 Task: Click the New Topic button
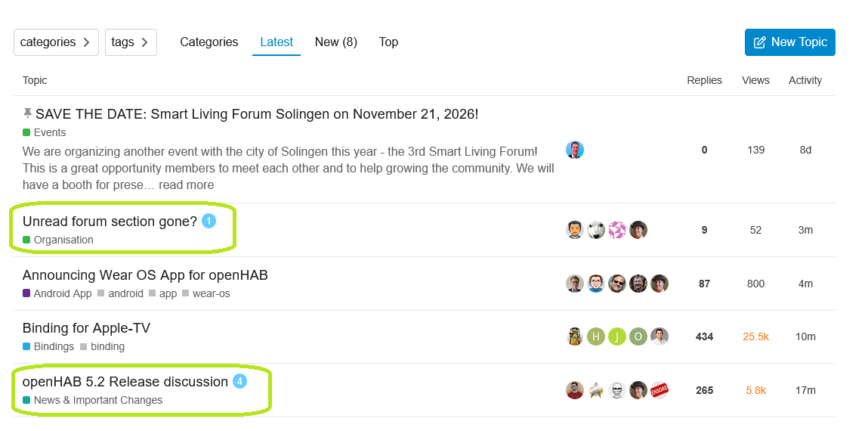(x=790, y=42)
